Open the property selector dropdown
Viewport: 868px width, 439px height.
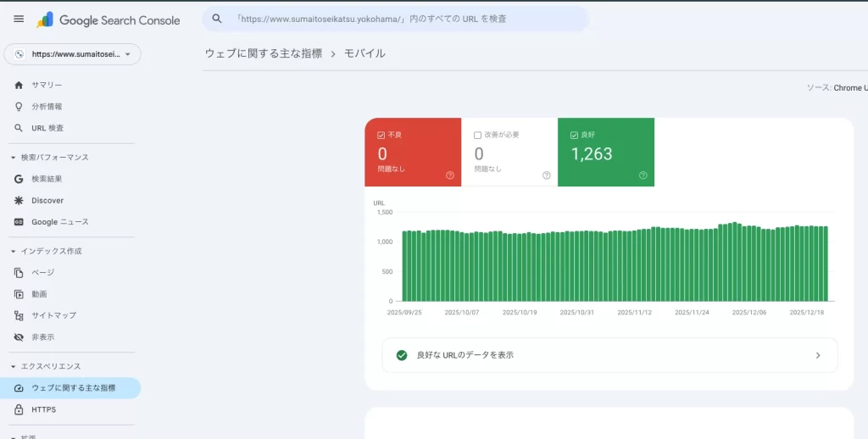click(73, 54)
